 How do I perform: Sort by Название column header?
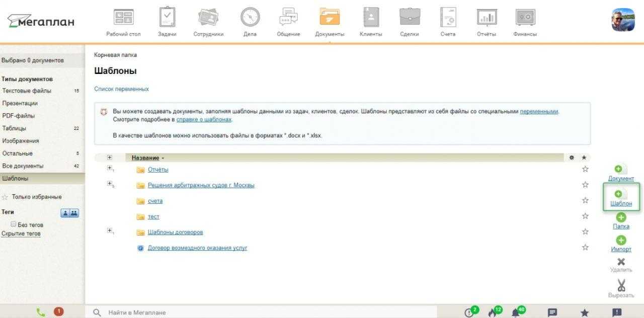145,158
